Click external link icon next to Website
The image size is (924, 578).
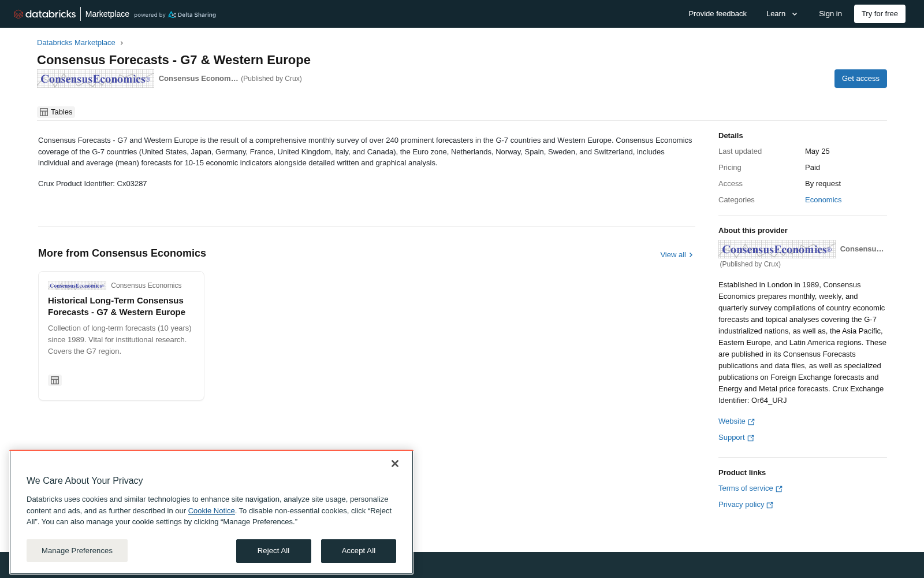(751, 422)
